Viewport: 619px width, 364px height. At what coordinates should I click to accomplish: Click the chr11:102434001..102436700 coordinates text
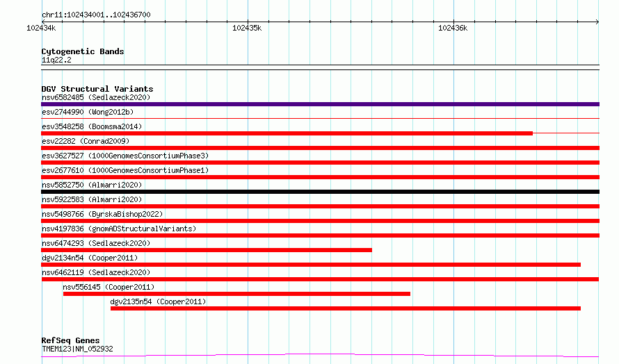click(96, 15)
